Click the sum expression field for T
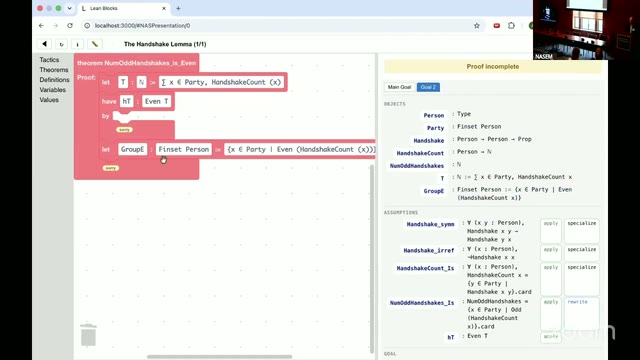 tap(221, 82)
